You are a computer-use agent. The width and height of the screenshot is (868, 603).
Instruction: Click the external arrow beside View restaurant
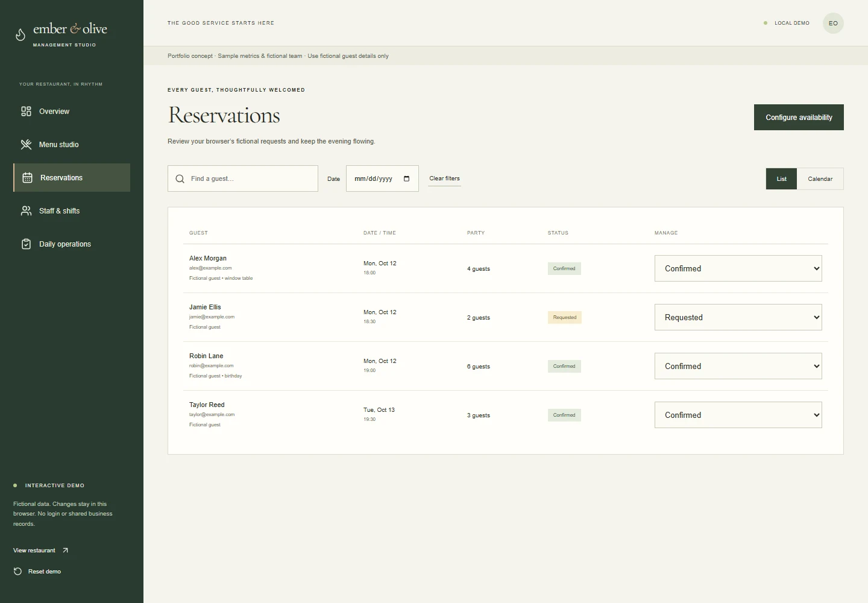click(65, 551)
